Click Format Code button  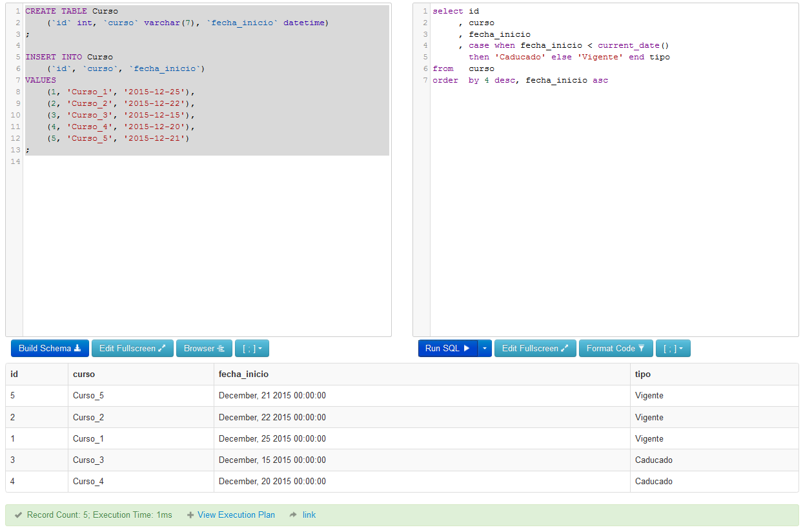[616, 349]
